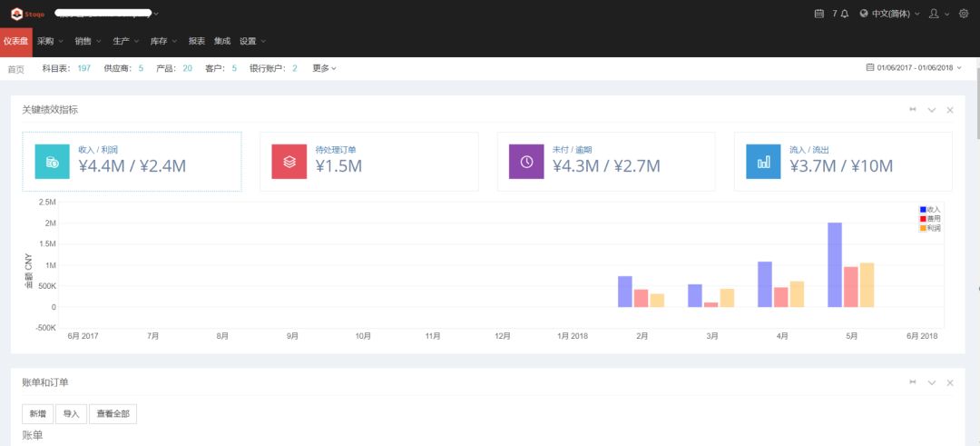
Task: Open 银行账户 count 2 link
Action: pyautogui.click(x=294, y=68)
